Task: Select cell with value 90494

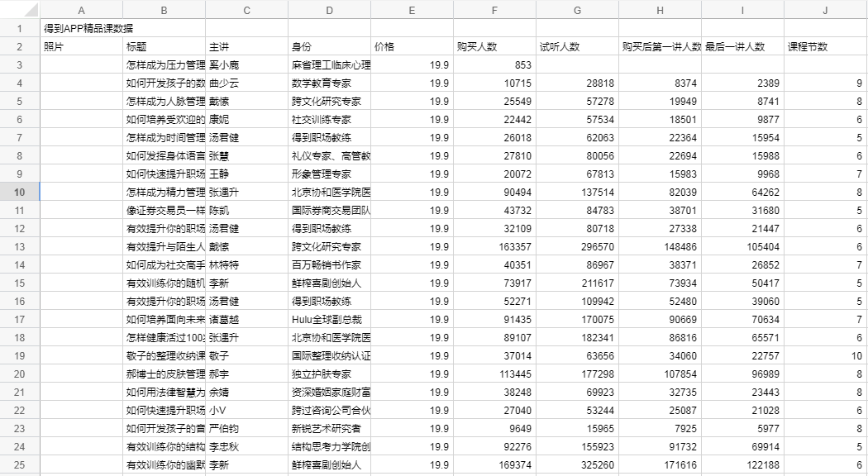Action: pos(494,192)
